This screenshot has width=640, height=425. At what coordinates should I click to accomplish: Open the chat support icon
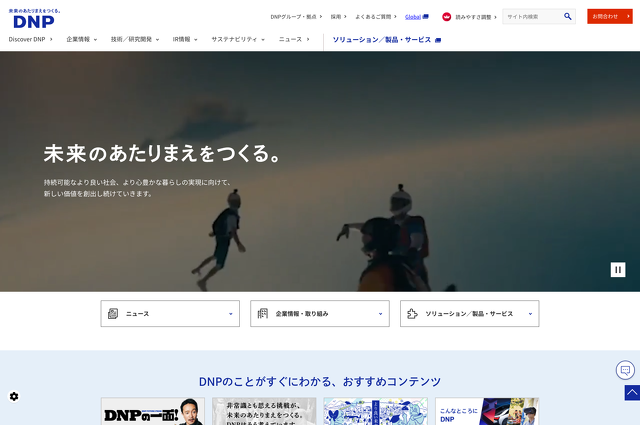625,370
